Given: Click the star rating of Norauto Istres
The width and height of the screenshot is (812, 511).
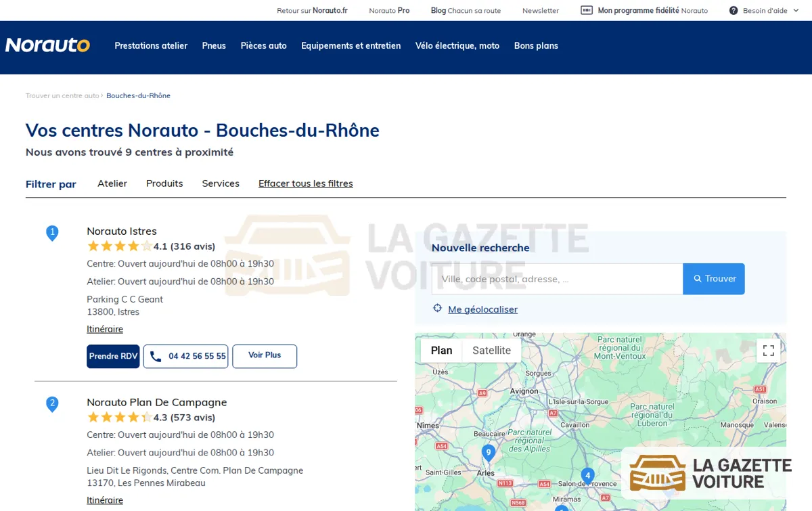Looking at the screenshot, I should click(119, 246).
